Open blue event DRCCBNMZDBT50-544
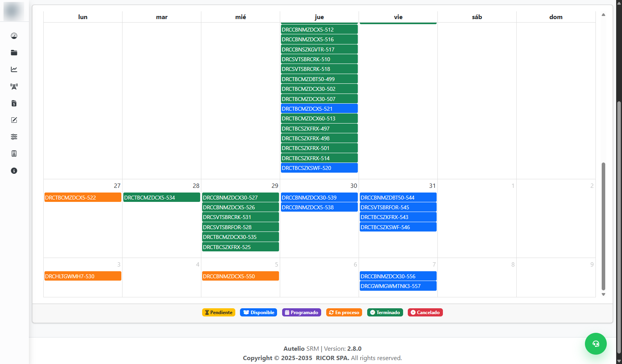The width and height of the screenshot is (622, 364). 398,198
